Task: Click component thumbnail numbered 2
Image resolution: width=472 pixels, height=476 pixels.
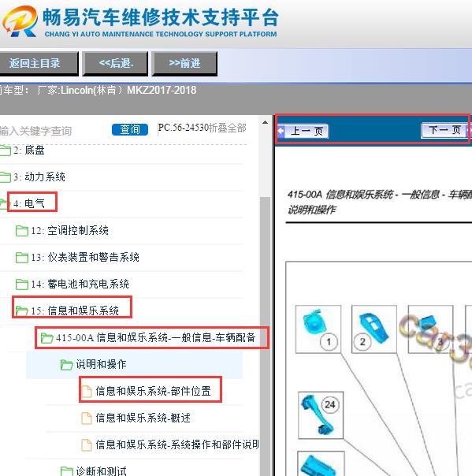Action: point(374,329)
